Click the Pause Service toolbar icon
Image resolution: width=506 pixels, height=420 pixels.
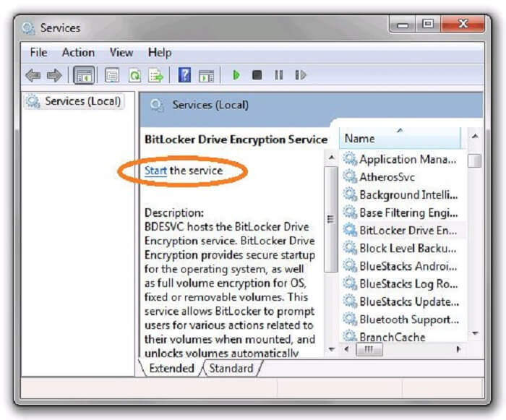coord(279,75)
